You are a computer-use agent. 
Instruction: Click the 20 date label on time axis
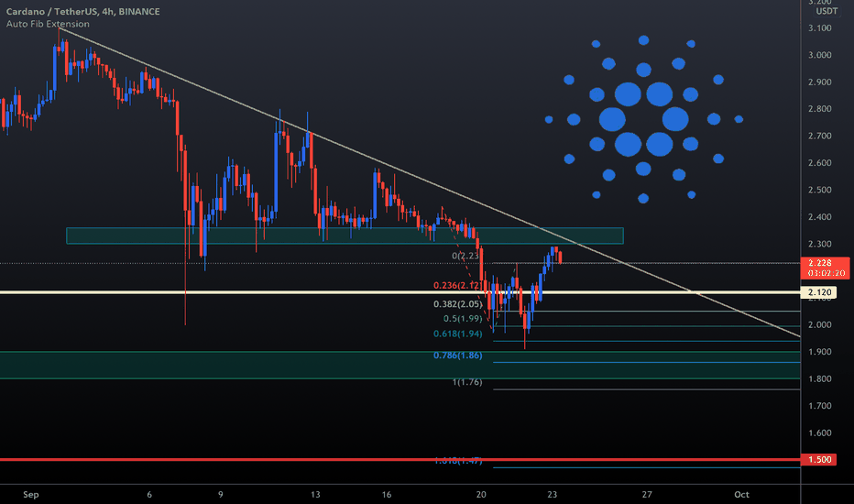[481, 495]
